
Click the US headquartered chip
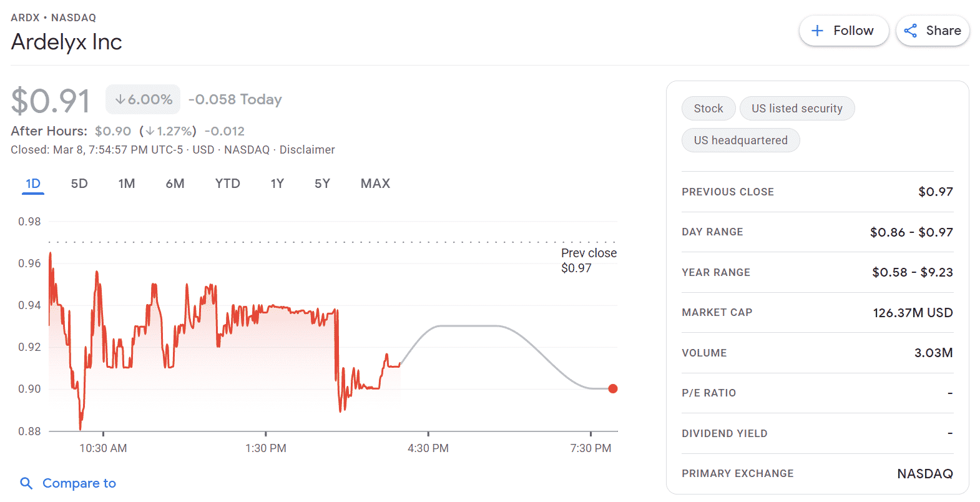click(x=741, y=140)
